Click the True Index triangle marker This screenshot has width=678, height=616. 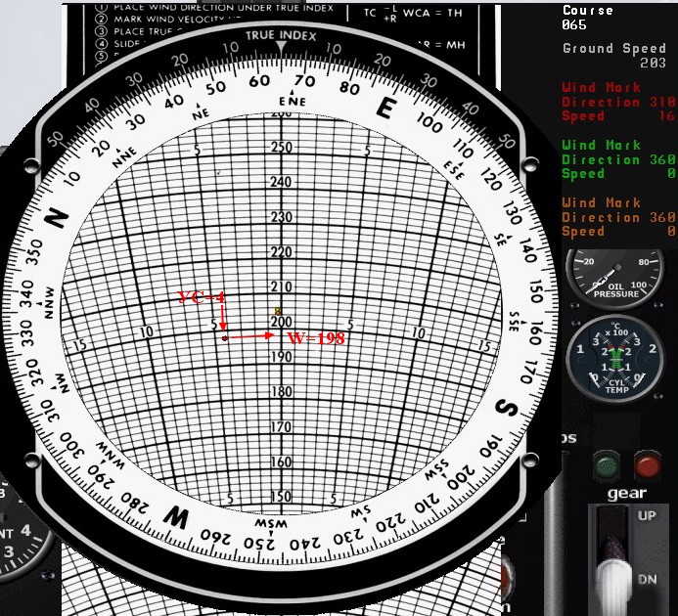(x=282, y=46)
